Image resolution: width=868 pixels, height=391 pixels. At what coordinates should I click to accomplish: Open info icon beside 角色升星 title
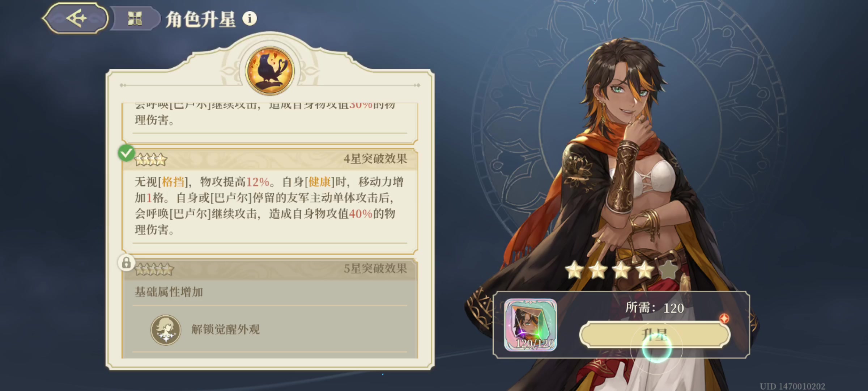click(x=250, y=18)
